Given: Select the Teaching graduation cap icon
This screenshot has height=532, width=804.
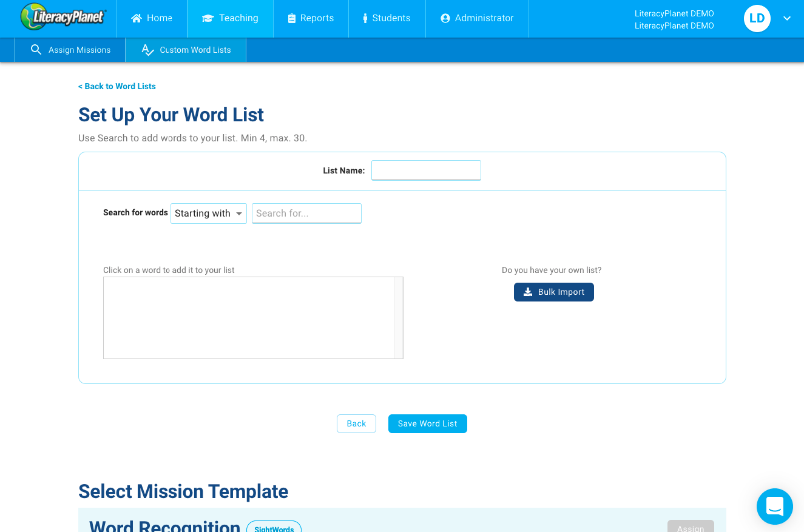Looking at the screenshot, I should click(206, 18).
